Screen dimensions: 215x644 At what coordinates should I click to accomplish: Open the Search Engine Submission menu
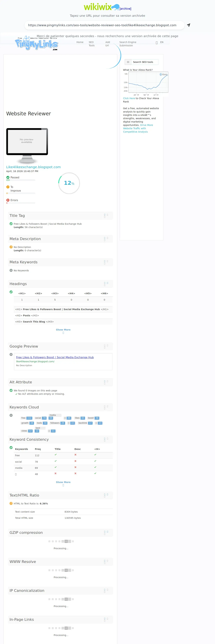tap(128, 44)
